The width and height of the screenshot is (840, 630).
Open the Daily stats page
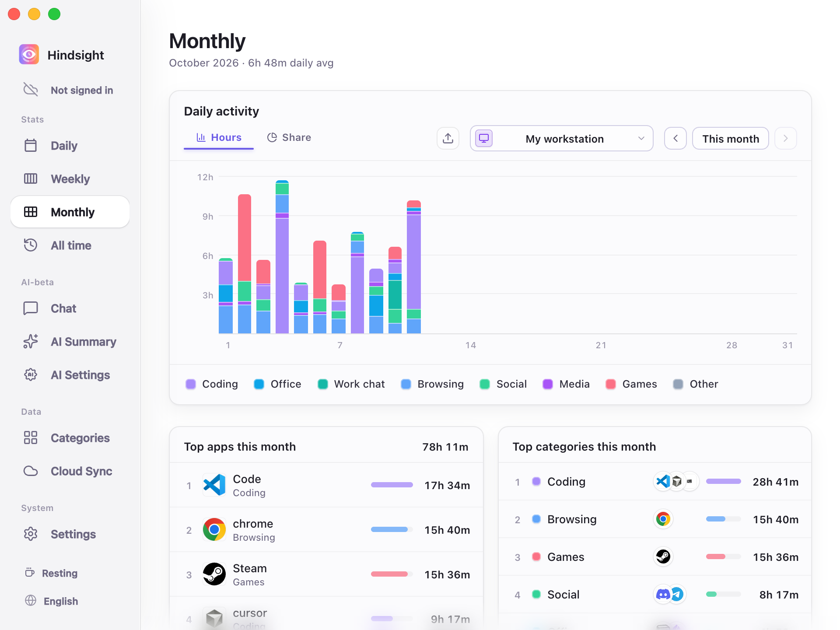click(x=70, y=145)
